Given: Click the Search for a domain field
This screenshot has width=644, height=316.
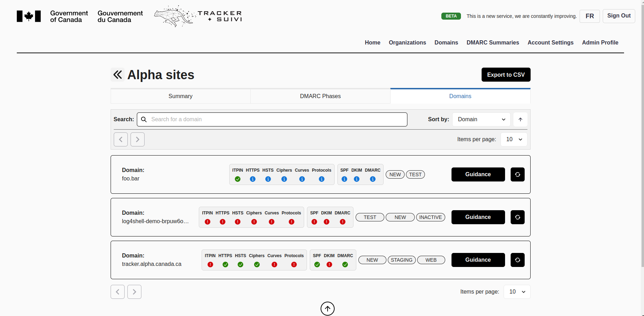Looking at the screenshot, I should pos(272,119).
